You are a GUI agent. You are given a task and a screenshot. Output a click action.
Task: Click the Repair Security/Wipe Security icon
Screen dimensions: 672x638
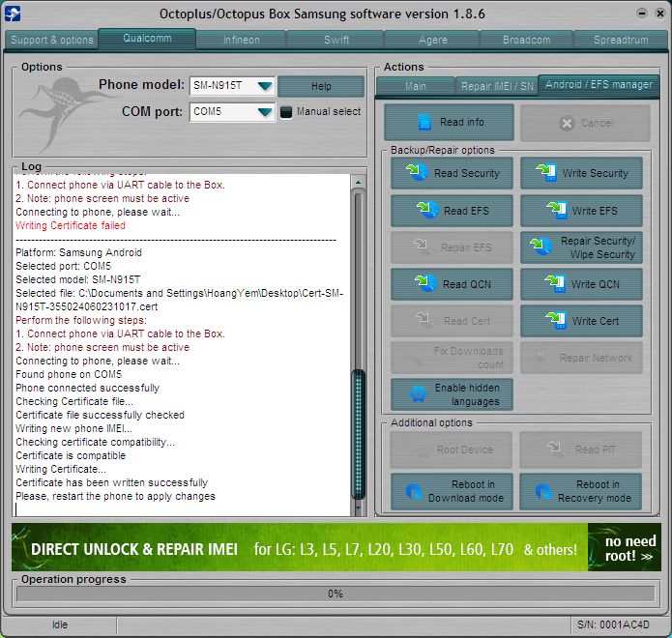click(x=540, y=246)
